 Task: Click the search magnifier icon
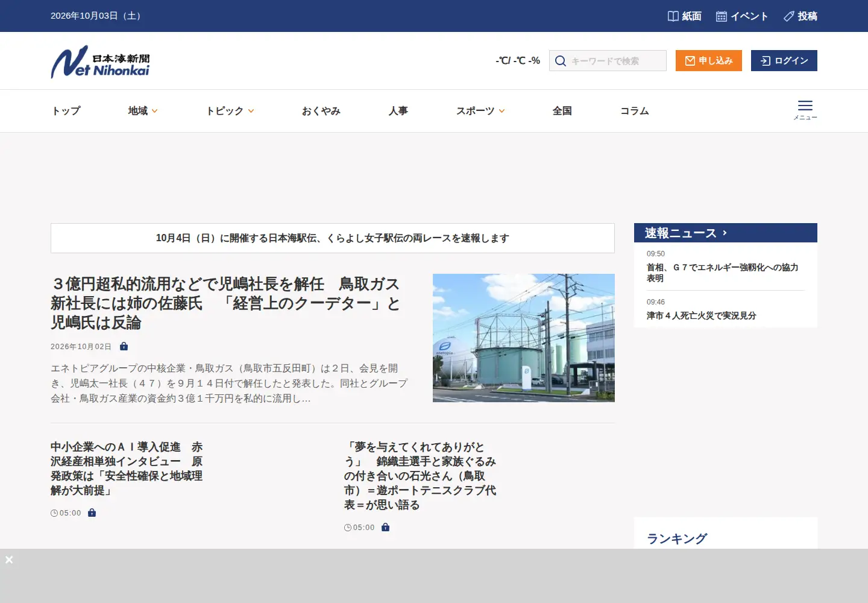pyautogui.click(x=560, y=61)
